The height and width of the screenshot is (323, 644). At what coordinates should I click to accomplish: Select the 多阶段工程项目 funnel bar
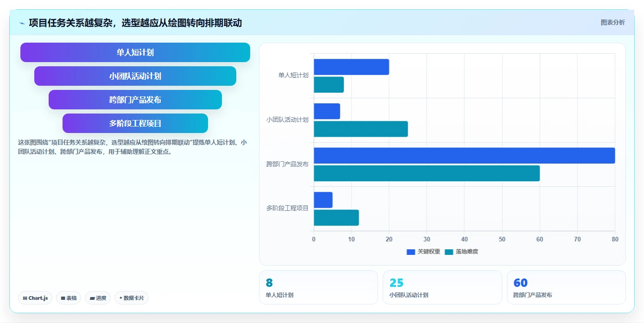[135, 123]
